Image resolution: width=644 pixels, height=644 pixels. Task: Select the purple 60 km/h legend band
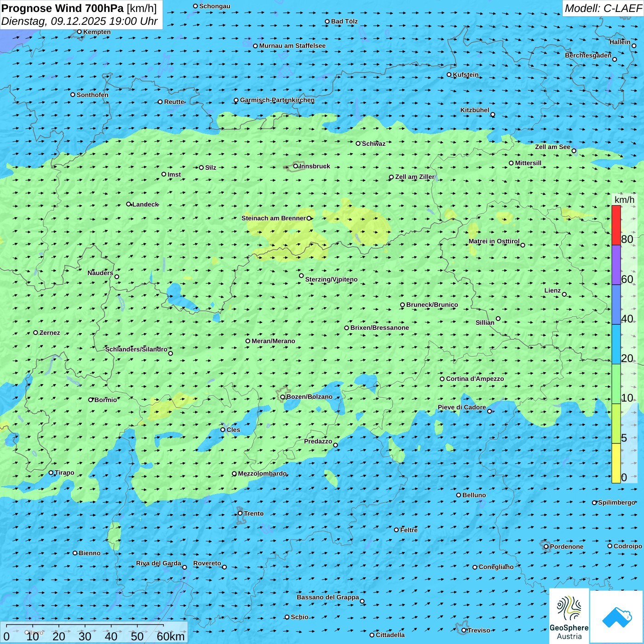[x=616, y=265]
